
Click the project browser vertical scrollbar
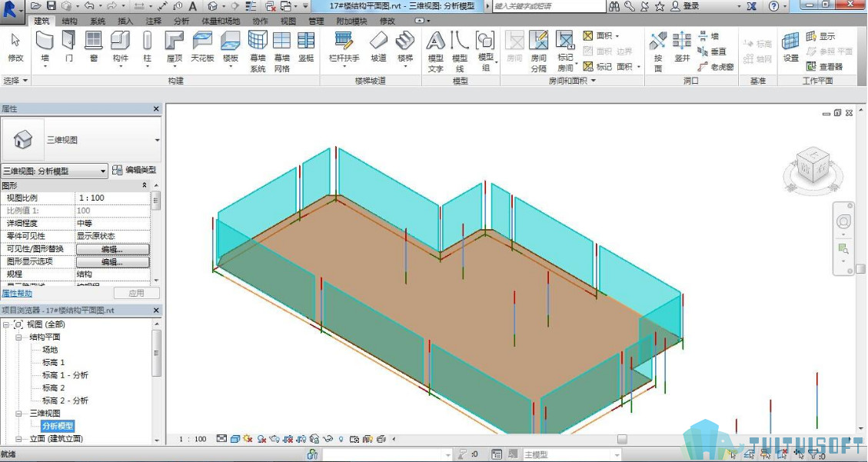point(156,353)
